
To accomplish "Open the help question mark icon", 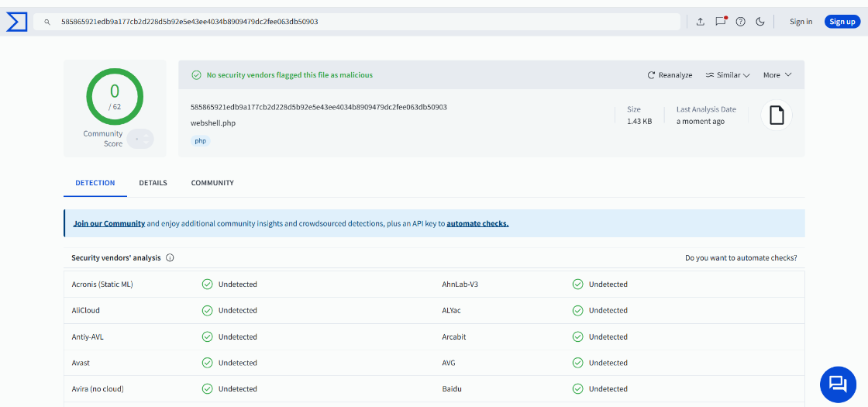I will 740,22.
